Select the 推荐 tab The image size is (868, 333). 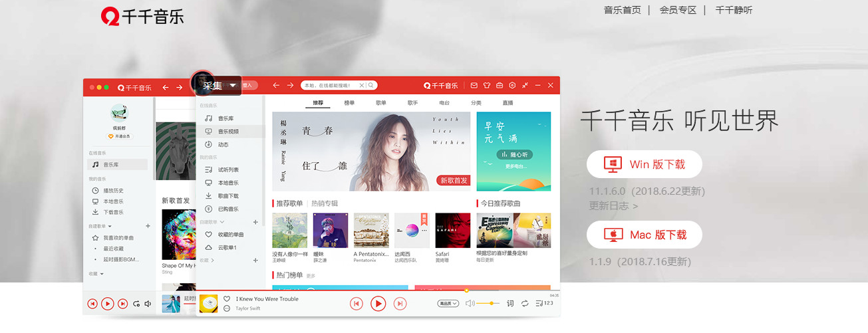coord(318,103)
